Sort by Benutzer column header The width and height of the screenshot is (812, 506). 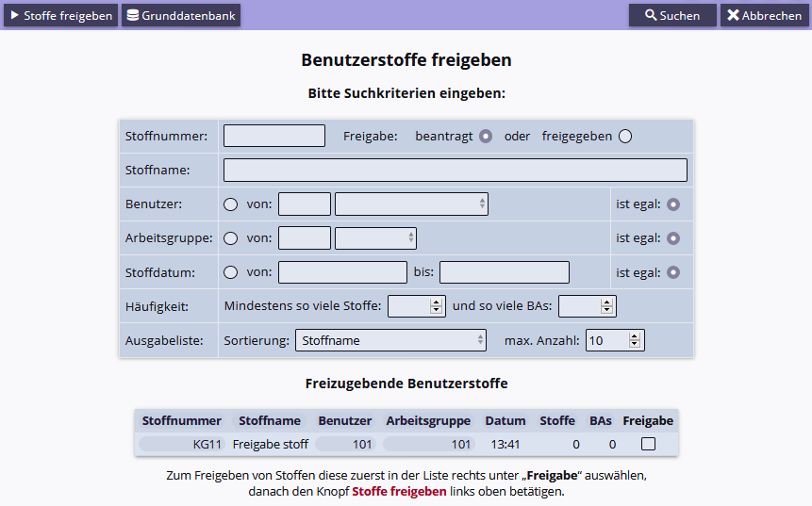point(345,420)
